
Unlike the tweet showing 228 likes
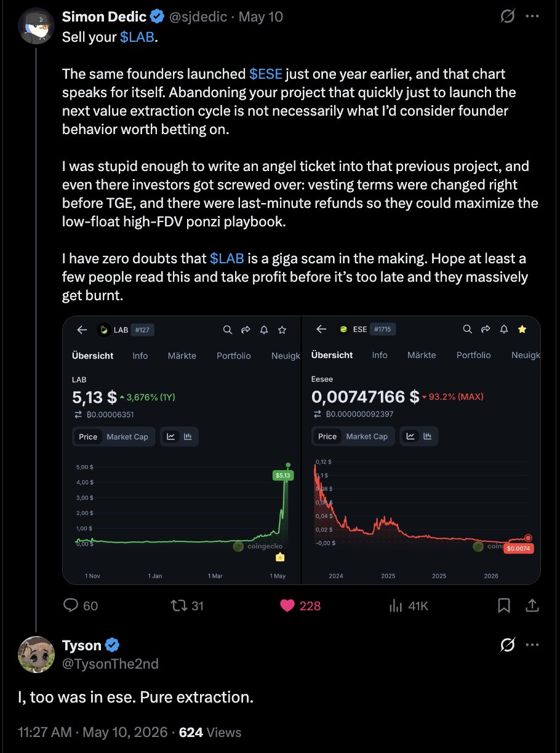coord(300,606)
